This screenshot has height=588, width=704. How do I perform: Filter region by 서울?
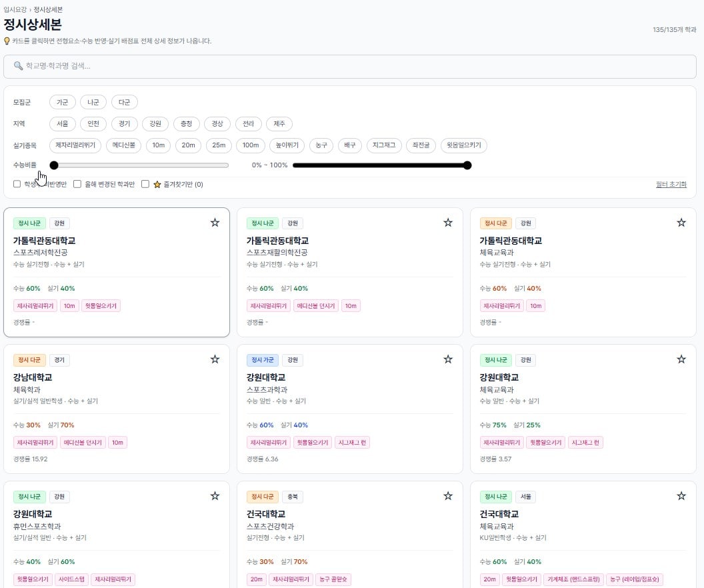coord(63,124)
